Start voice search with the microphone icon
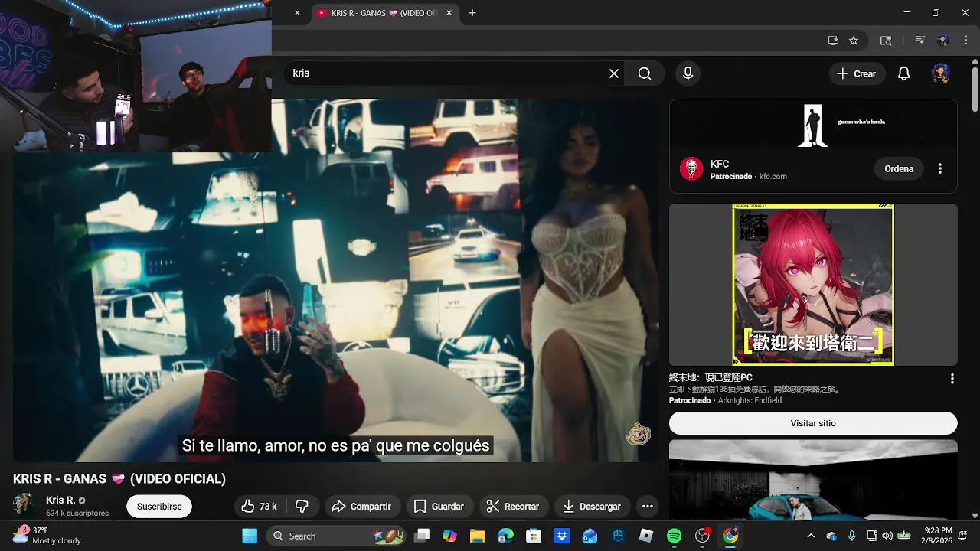The image size is (980, 551). (x=688, y=73)
